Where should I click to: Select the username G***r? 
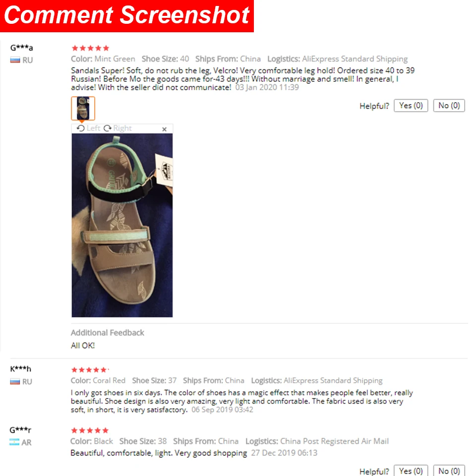coord(20,430)
